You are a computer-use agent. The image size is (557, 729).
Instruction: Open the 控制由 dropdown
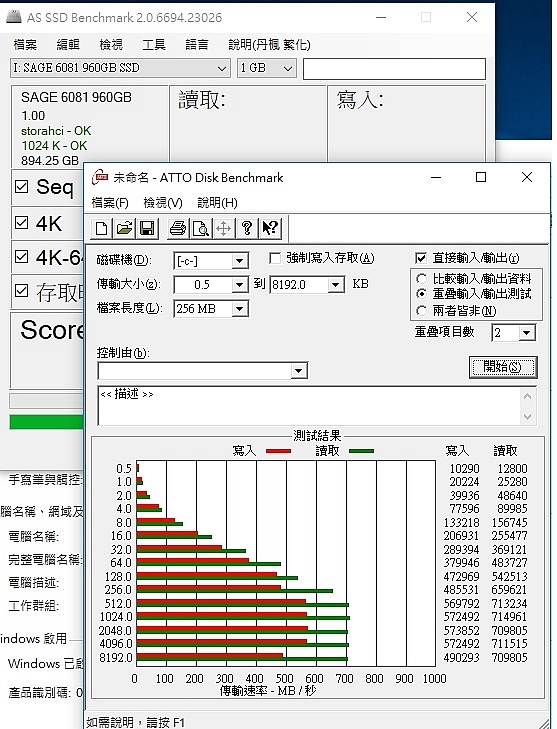[298, 371]
